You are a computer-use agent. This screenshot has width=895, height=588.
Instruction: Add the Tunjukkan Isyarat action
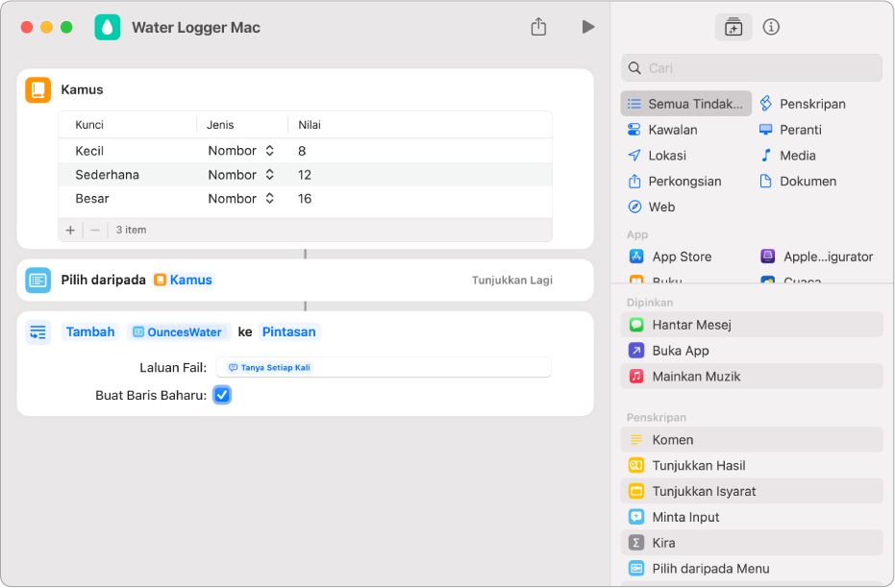point(752,491)
